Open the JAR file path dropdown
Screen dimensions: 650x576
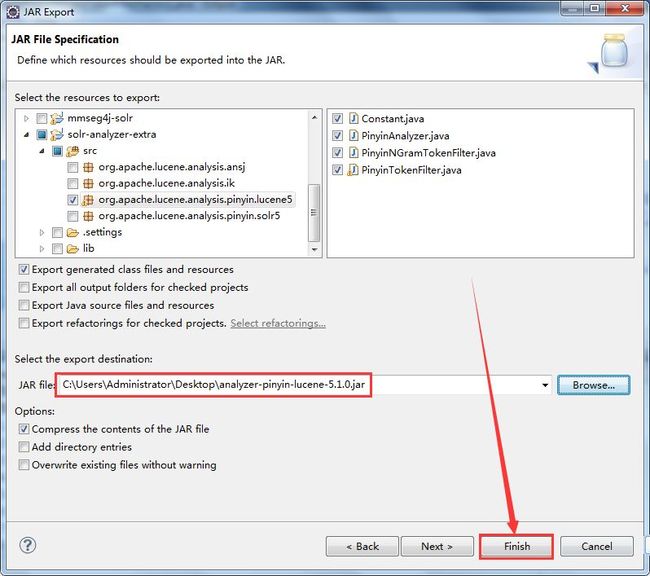click(545, 385)
